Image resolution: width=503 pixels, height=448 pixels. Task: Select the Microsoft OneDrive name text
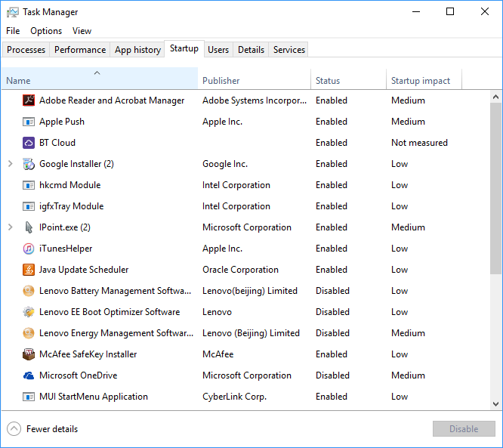[79, 375]
